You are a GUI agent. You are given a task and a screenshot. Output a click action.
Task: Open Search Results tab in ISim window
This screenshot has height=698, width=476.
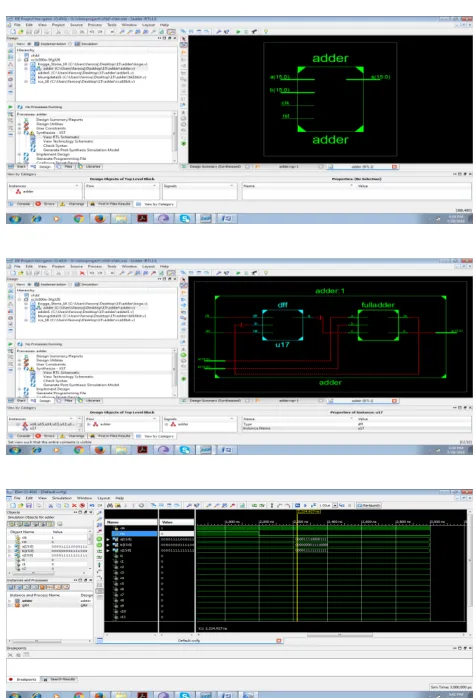59,679
